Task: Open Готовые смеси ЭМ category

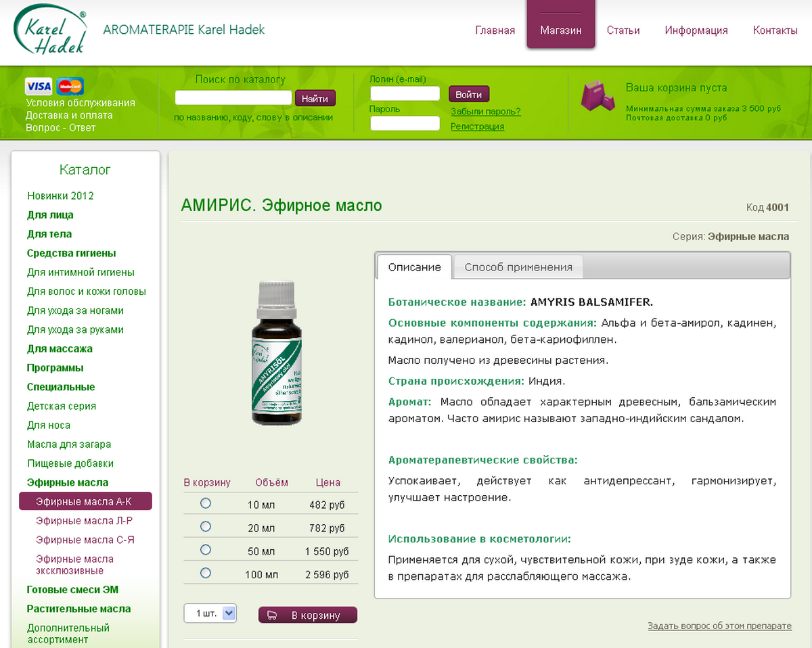Action: [x=72, y=589]
